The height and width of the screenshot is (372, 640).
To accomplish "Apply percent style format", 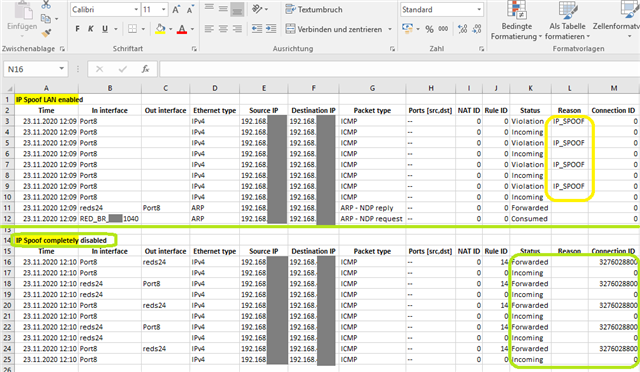I will 429,29.
